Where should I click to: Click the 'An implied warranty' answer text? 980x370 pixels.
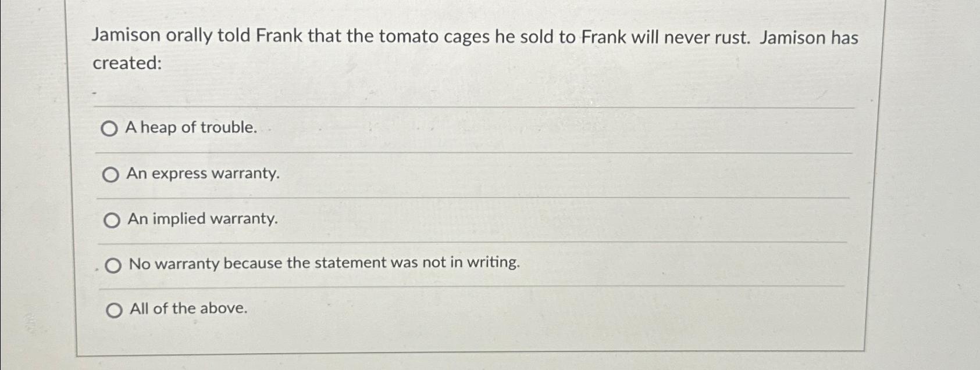pos(202,218)
